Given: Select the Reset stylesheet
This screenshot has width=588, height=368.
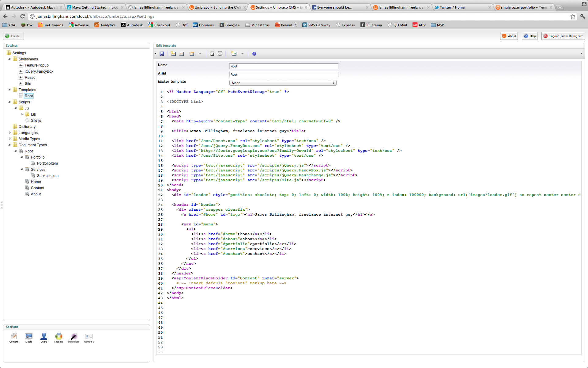Looking at the screenshot, I should pyautogui.click(x=30, y=77).
